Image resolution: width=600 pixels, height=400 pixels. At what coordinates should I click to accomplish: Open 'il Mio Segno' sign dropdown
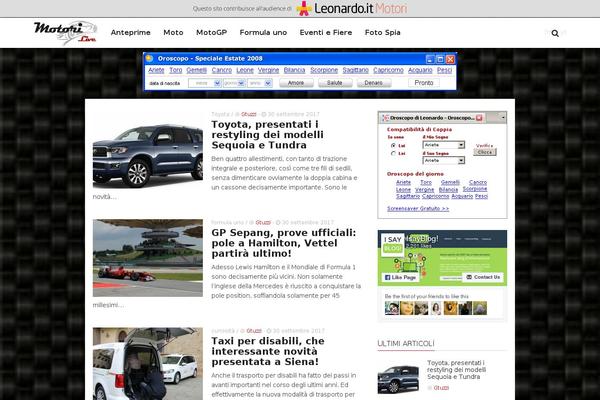[x=444, y=145]
